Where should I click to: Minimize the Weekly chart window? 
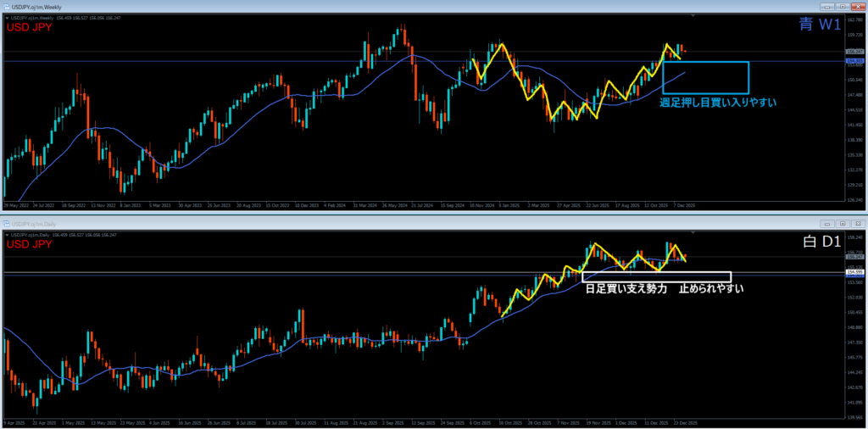point(828,7)
